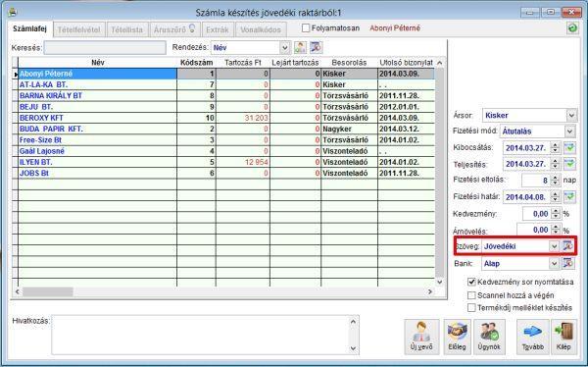Click into the Keresés search field
The height and width of the screenshot is (367, 588).
pos(105,48)
